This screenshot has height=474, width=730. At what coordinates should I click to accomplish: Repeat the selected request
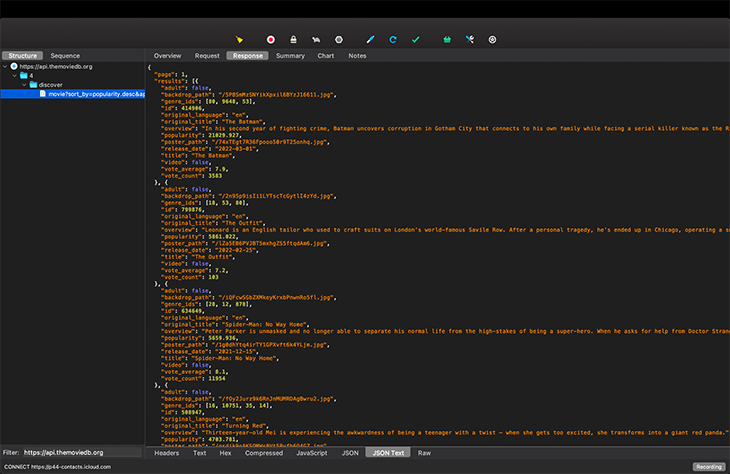(393, 40)
